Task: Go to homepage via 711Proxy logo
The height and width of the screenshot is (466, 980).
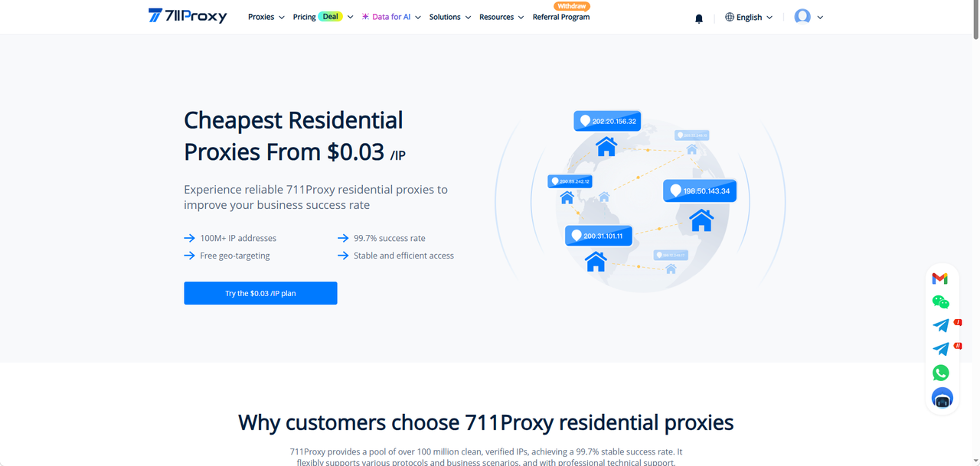Action: click(x=188, y=16)
